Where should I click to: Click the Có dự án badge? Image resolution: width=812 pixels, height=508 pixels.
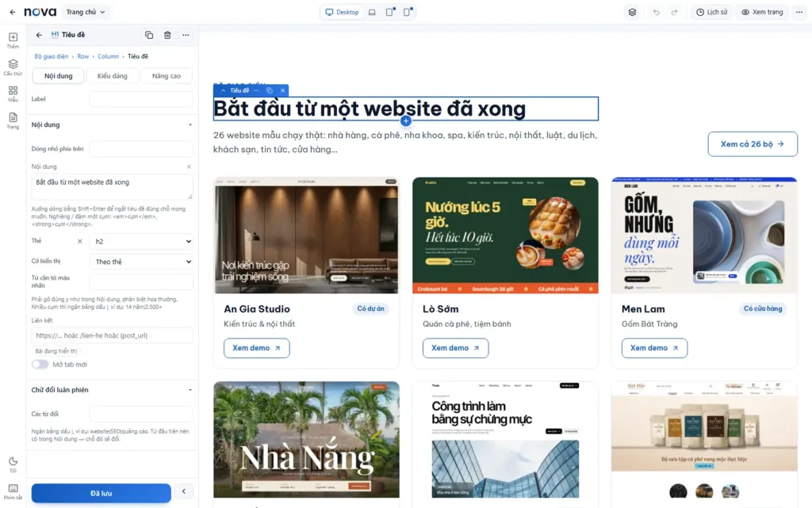pyautogui.click(x=371, y=309)
